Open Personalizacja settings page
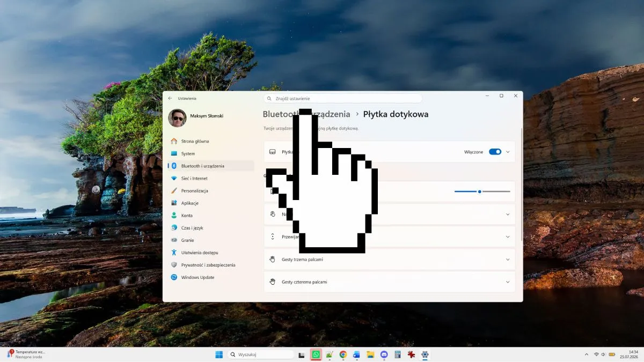Screen dimensions: 644x362 [x=210, y=190]
